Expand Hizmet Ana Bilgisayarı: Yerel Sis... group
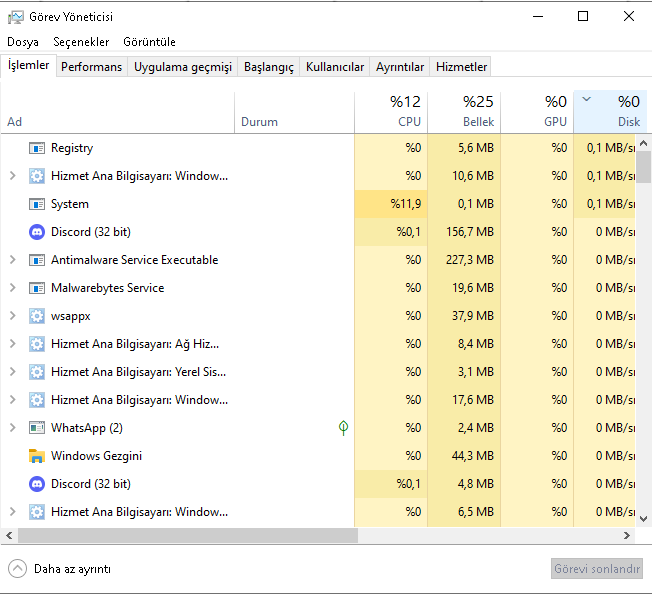Viewport: 652px width, 600px height. tap(12, 372)
